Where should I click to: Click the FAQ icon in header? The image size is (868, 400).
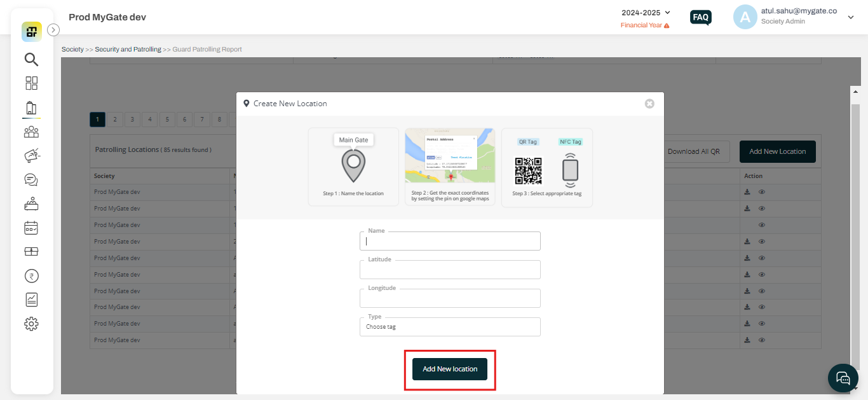[701, 17]
